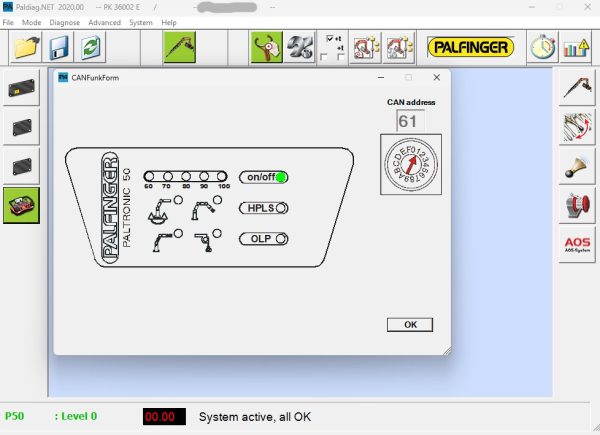Click the horn icon in right sidebar
Screen dimensions: 600x435
pyautogui.click(x=577, y=166)
